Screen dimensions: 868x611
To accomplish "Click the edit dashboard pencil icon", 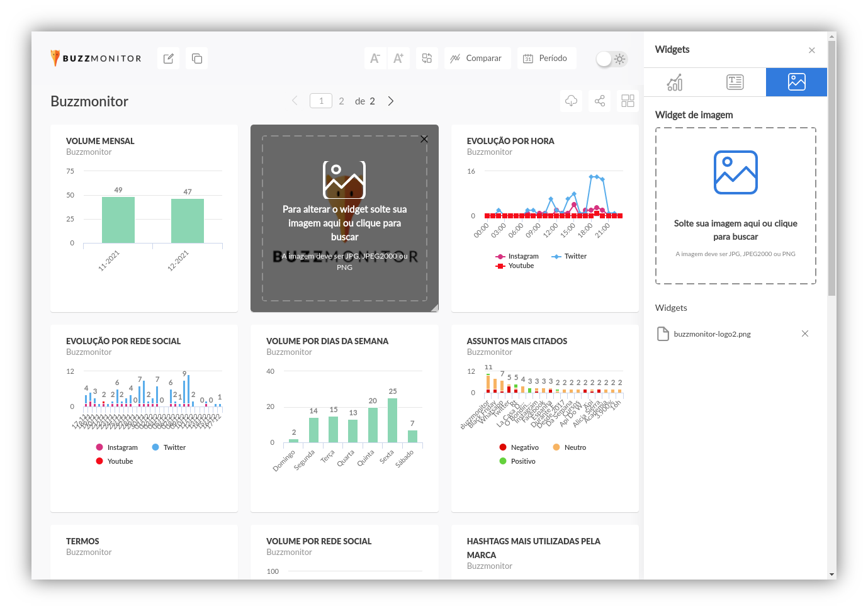I will click(x=168, y=59).
